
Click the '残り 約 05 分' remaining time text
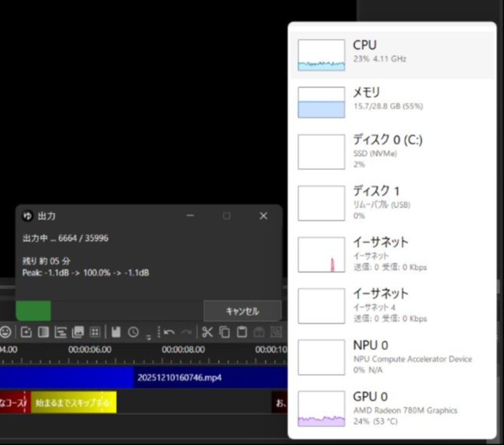tap(46, 261)
